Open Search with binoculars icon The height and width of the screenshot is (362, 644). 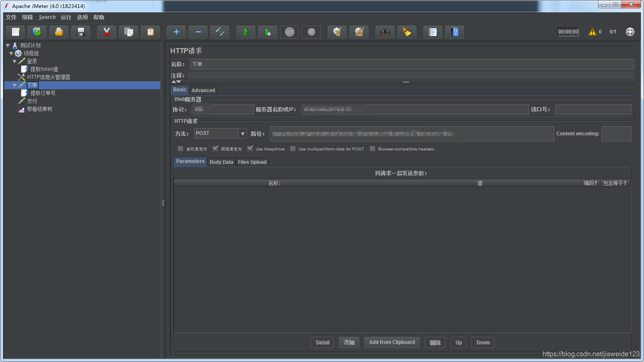point(385,32)
